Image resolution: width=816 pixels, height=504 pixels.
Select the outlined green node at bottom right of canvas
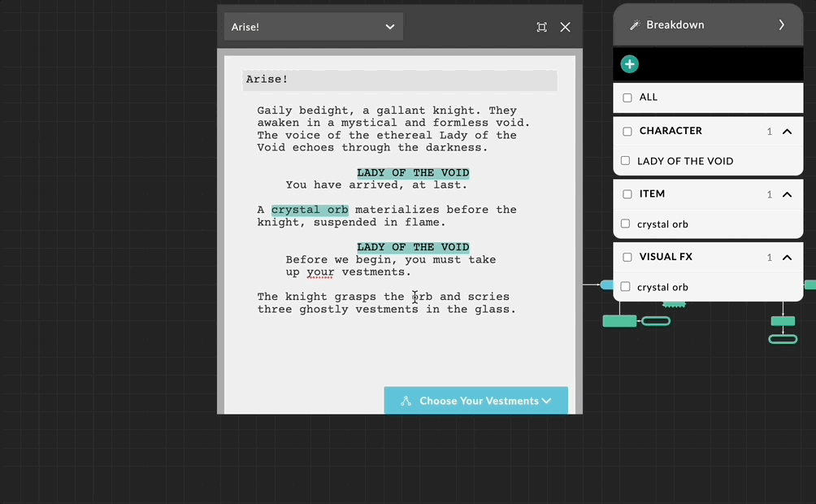(x=783, y=339)
